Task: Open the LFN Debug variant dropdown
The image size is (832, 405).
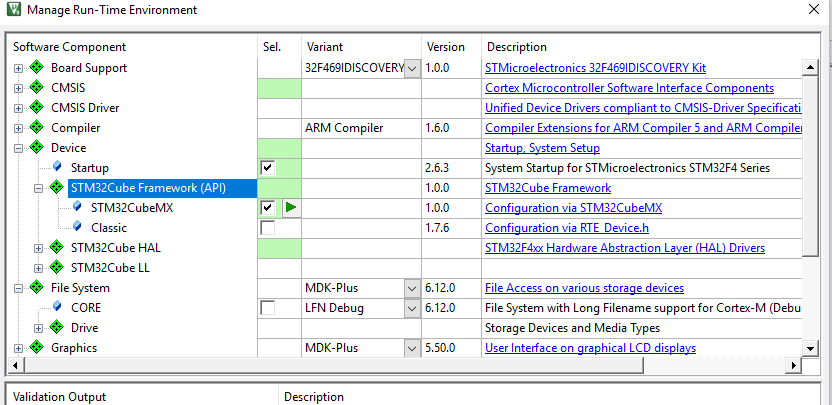Action: click(413, 308)
